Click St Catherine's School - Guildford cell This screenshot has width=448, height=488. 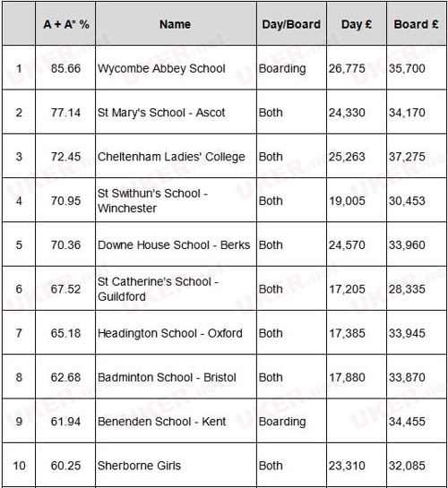(176, 289)
